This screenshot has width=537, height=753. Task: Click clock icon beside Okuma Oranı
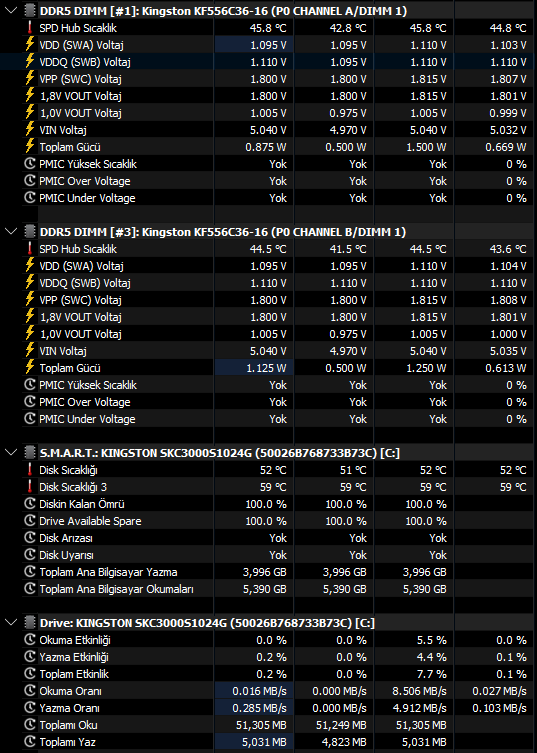point(30,691)
